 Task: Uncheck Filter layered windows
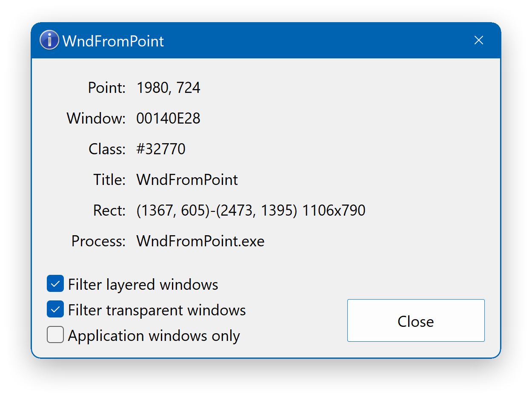tap(55, 284)
